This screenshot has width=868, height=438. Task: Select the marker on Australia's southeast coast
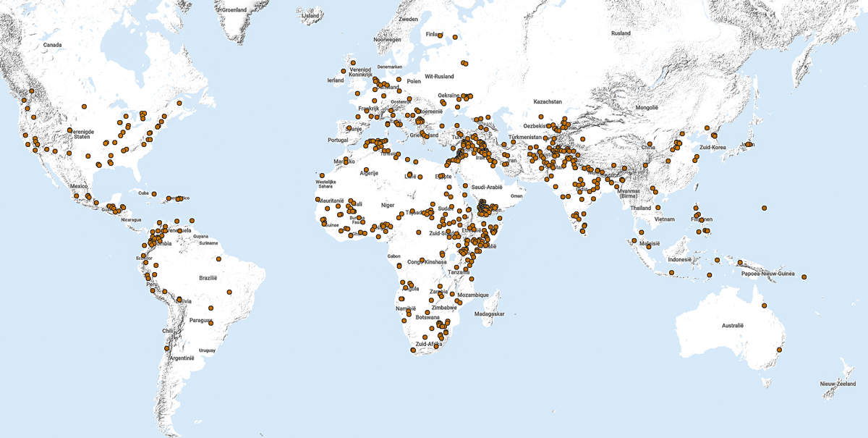779,350
